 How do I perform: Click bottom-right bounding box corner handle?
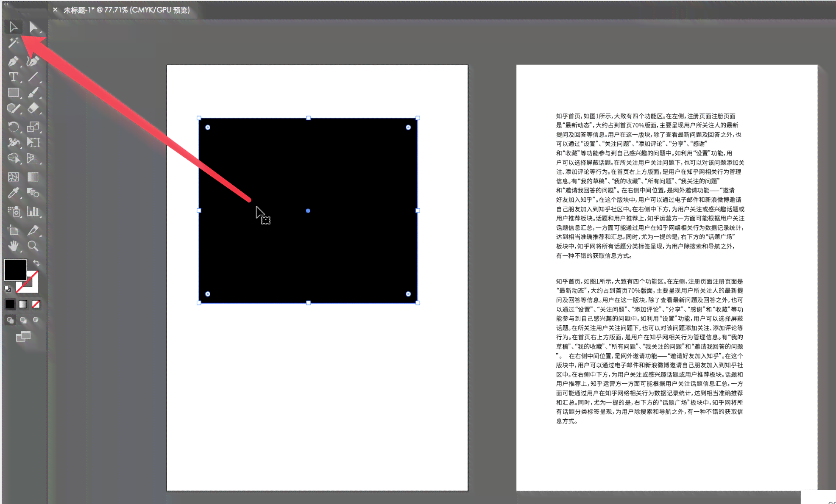pos(418,303)
